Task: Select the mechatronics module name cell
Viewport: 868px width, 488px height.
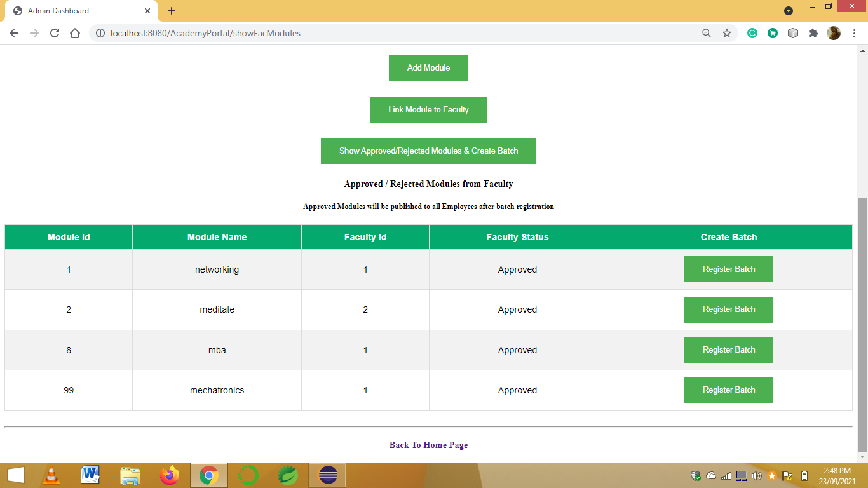Action: coord(217,390)
